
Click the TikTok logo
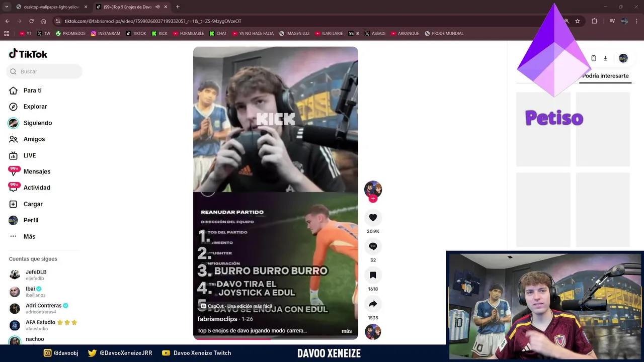click(28, 54)
